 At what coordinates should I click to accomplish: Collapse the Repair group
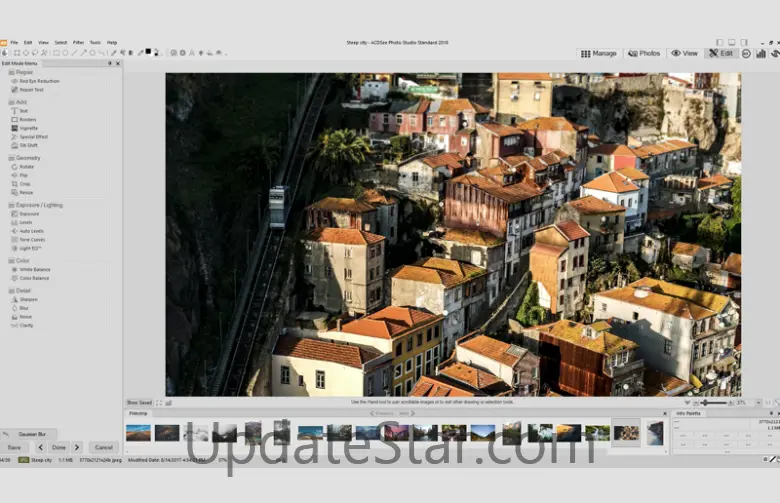point(23,72)
